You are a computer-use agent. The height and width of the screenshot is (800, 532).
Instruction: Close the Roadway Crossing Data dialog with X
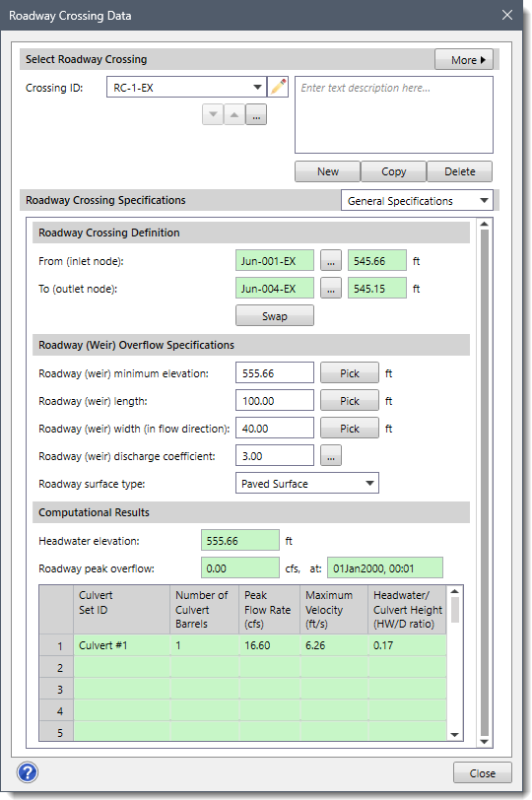pyautogui.click(x=507, y=15)
